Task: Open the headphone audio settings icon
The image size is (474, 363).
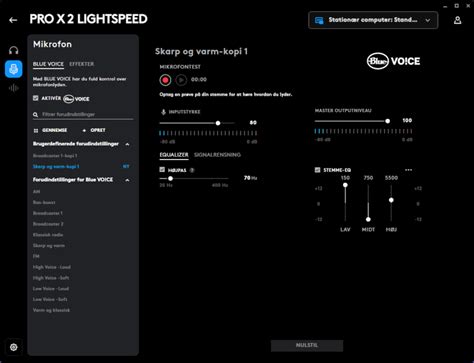Action: click(14, 50)
